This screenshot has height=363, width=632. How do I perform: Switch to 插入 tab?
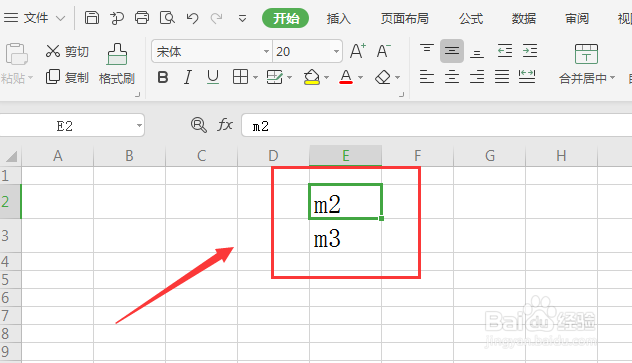pos(338,19)
